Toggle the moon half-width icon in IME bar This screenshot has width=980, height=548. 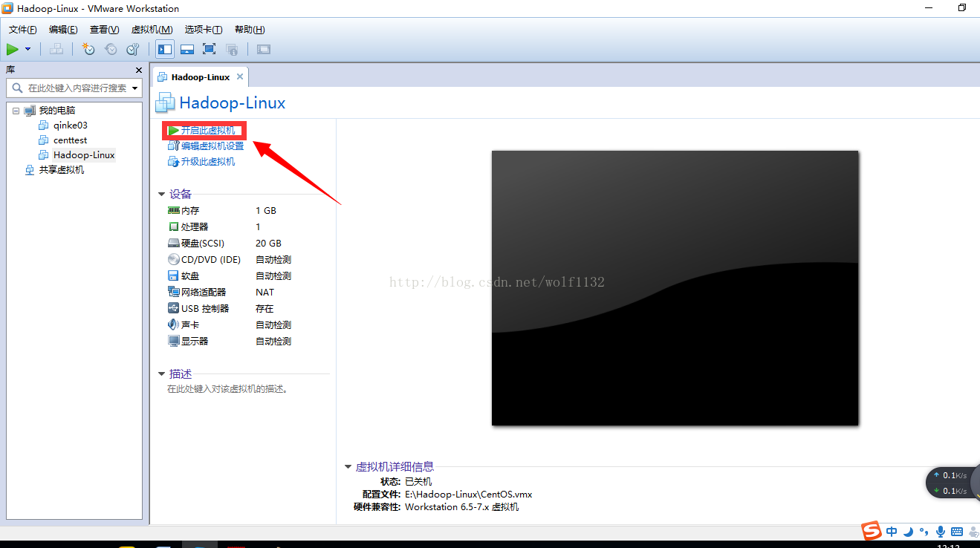tap(908, 532)
